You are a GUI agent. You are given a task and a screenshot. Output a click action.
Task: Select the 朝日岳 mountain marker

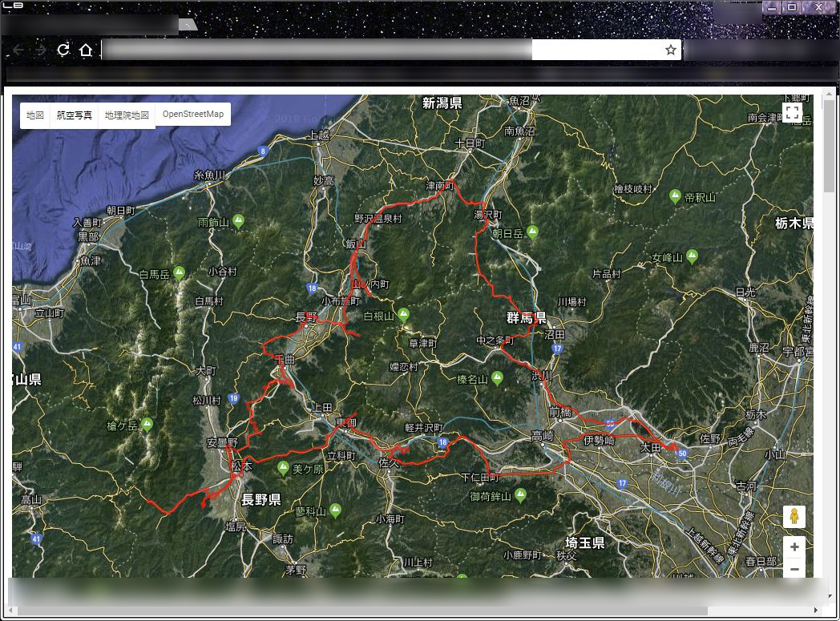(x=532, y=232)
